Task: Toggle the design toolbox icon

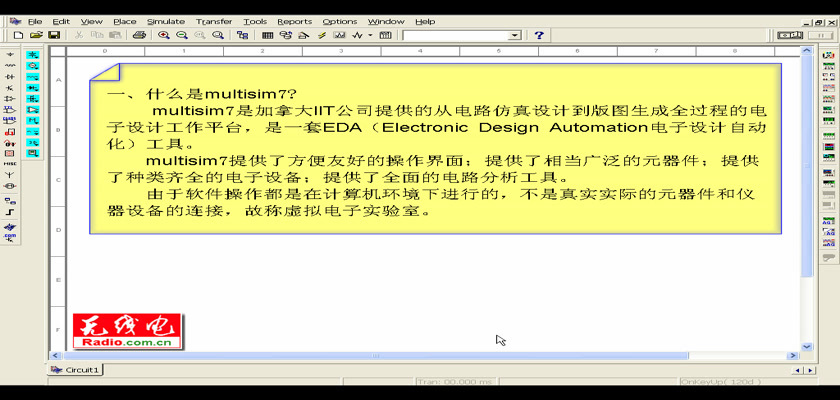Action: (243, 35)
